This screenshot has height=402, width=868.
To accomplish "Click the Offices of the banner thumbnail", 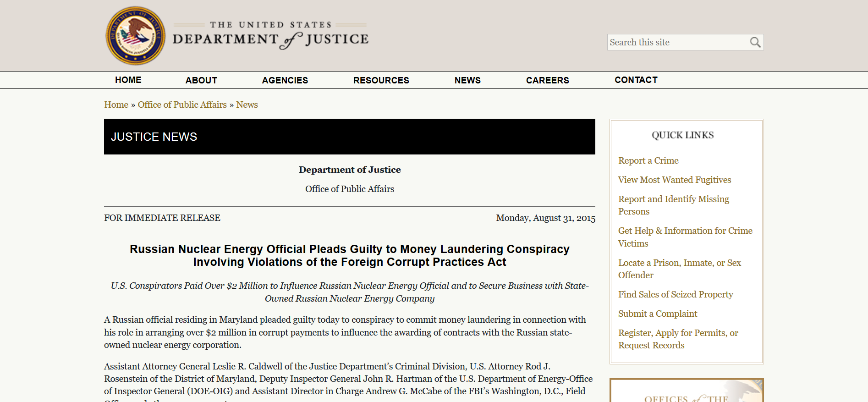I will (687, 391).
